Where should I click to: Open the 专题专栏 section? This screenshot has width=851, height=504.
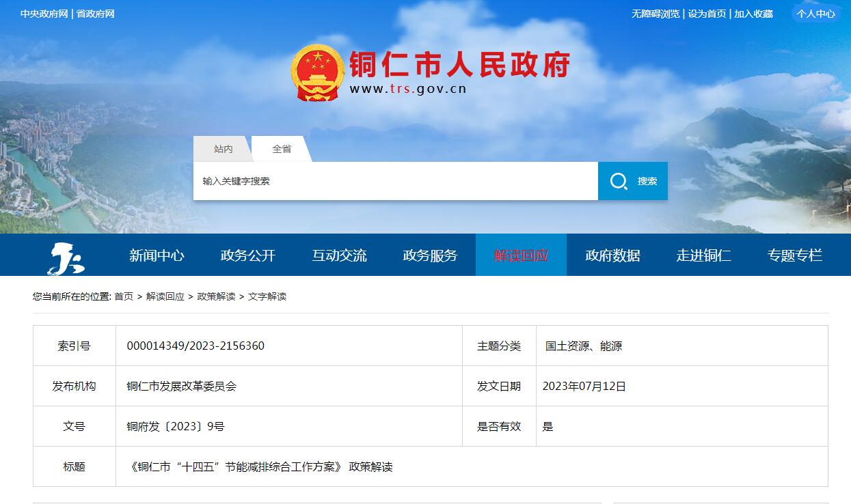click(x=794, y=254)
